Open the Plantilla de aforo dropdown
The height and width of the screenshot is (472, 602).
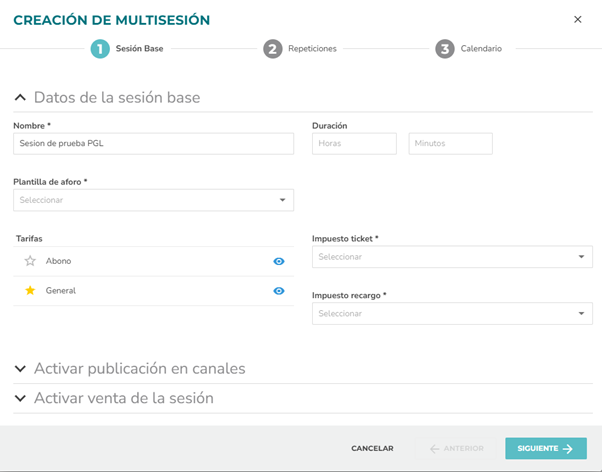pos(154,200)
